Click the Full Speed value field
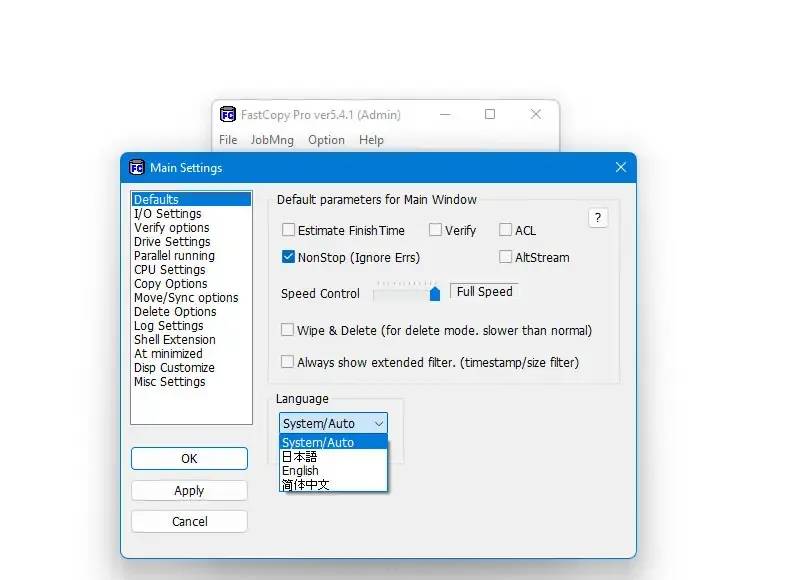 click(x=484, y=292)
